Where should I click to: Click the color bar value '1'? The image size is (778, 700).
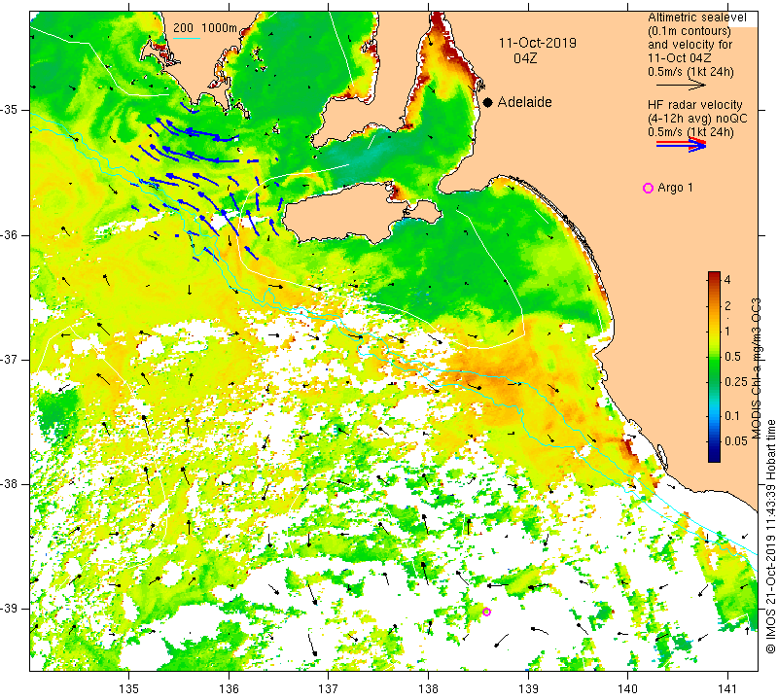pos(727,331)
